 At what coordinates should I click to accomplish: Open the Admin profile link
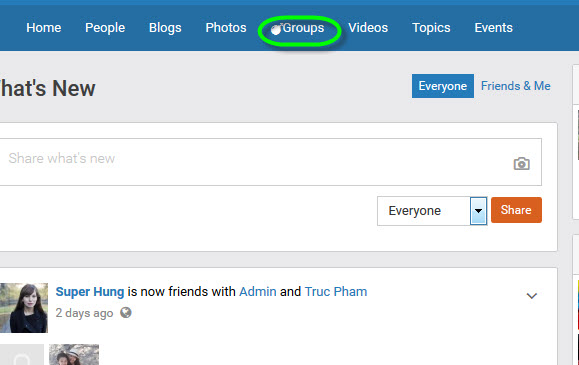(258, 291)
